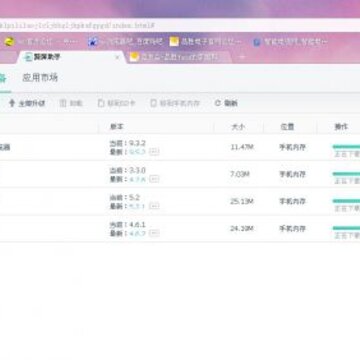360x360 pixels.
Task: Click the 大小 column header
Action: click(238, 127)
